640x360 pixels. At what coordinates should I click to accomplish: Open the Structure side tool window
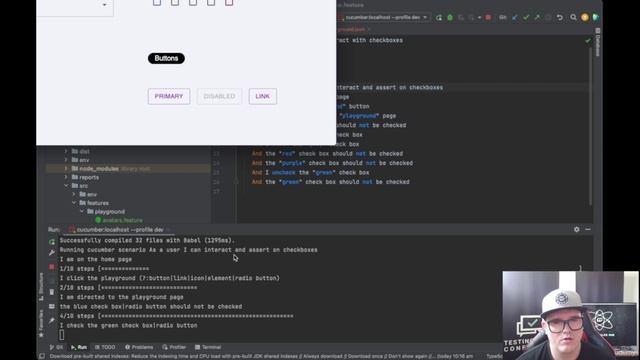41,287
